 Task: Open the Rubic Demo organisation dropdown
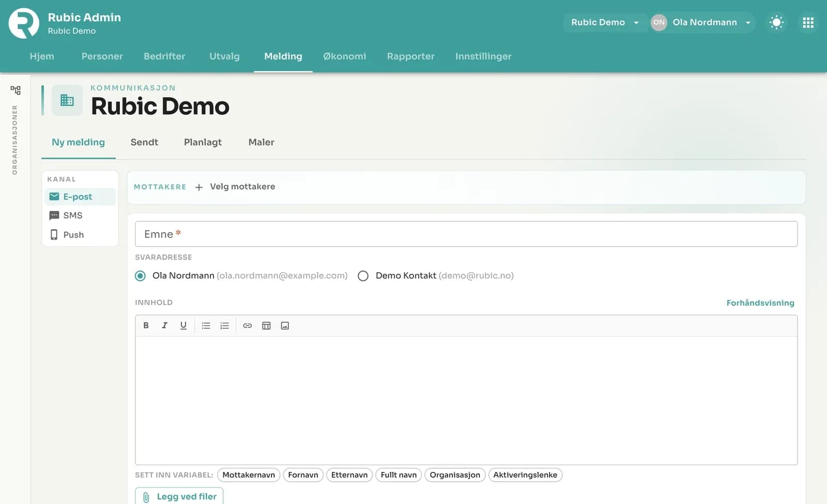point(605,22)
